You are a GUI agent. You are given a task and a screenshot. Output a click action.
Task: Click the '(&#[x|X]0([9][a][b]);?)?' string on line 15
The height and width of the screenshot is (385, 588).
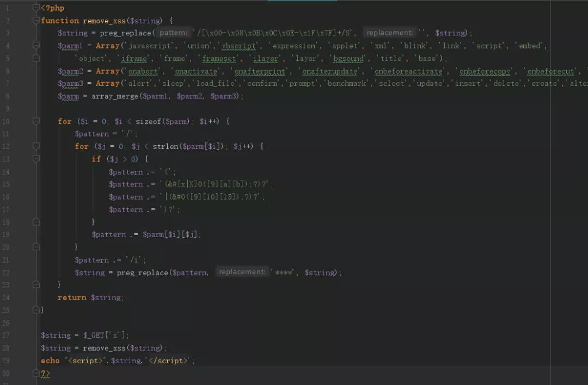pos(216,184)
